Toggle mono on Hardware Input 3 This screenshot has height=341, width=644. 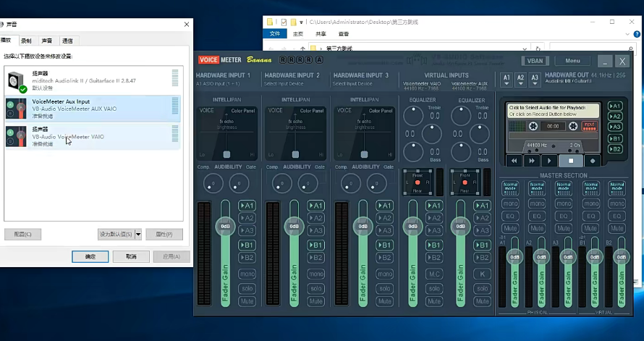384,274
